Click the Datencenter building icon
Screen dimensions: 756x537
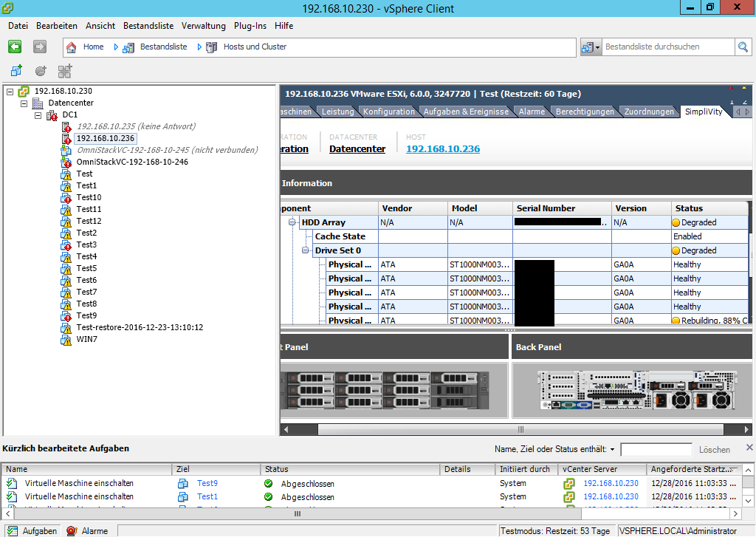tap(38, 103)
